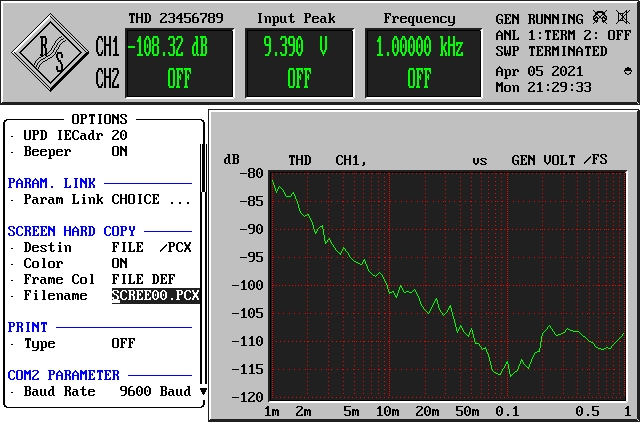Click the CH1 channel label
The image size is (640, 422).
[107, 47]
